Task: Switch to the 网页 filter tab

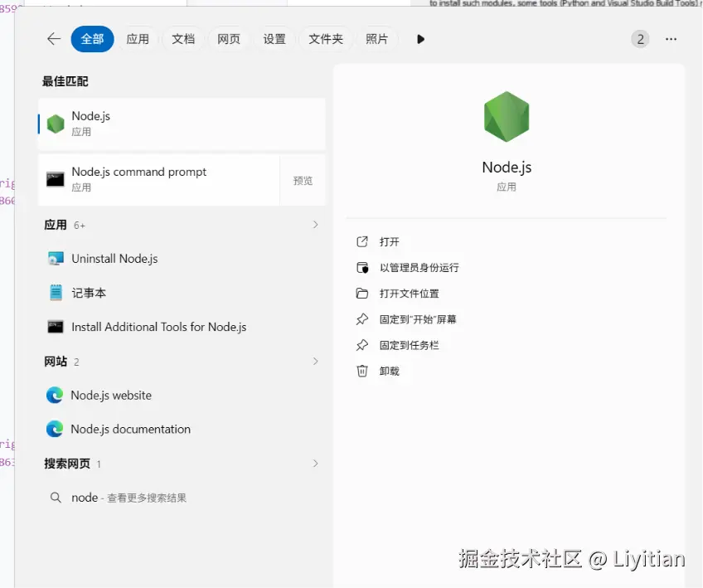Action: click(229, 39)
